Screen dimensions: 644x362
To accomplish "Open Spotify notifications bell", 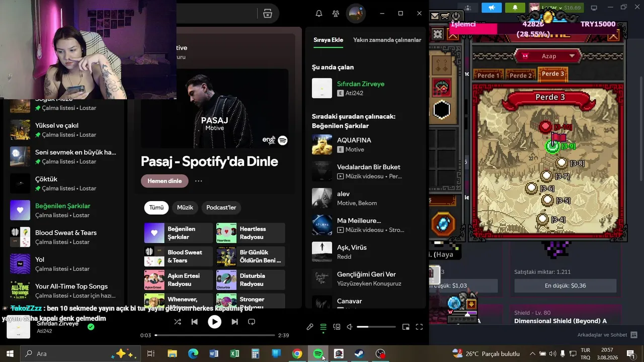I will (x=319, y=14).
